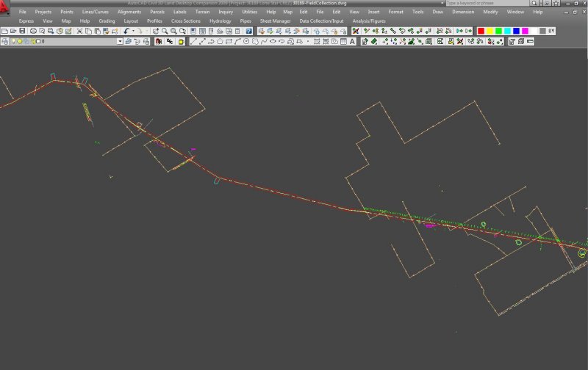This screenshot has height=370, width=588.
Task: Select the Rectangle draw tool
Action: (229, 42)
